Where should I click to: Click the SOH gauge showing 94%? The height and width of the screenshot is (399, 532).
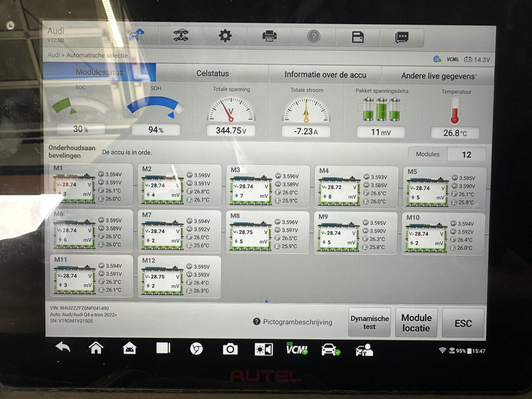pos(156,107)
